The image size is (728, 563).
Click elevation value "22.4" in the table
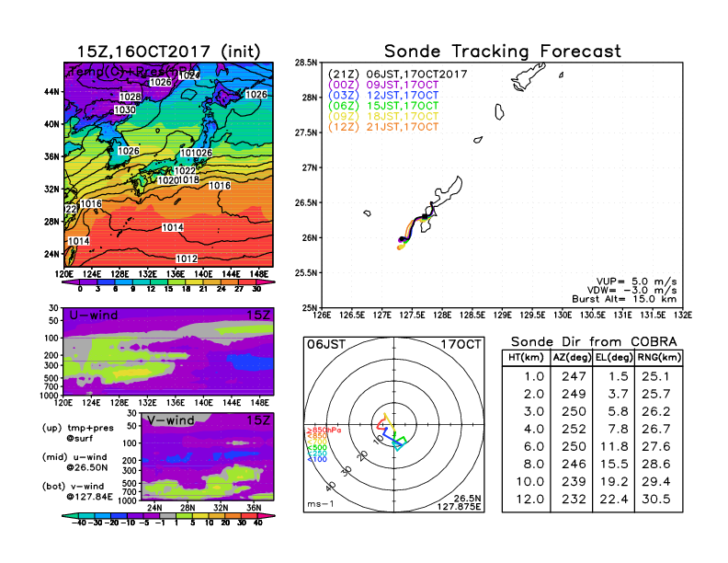tap(614, 500)
